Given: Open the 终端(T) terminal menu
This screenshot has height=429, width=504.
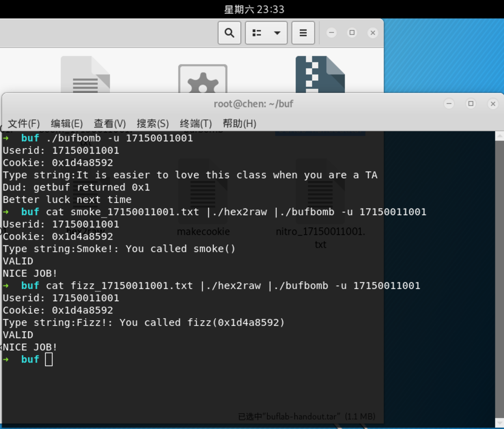Looking at the screenshot, I should tap(196, 123).
